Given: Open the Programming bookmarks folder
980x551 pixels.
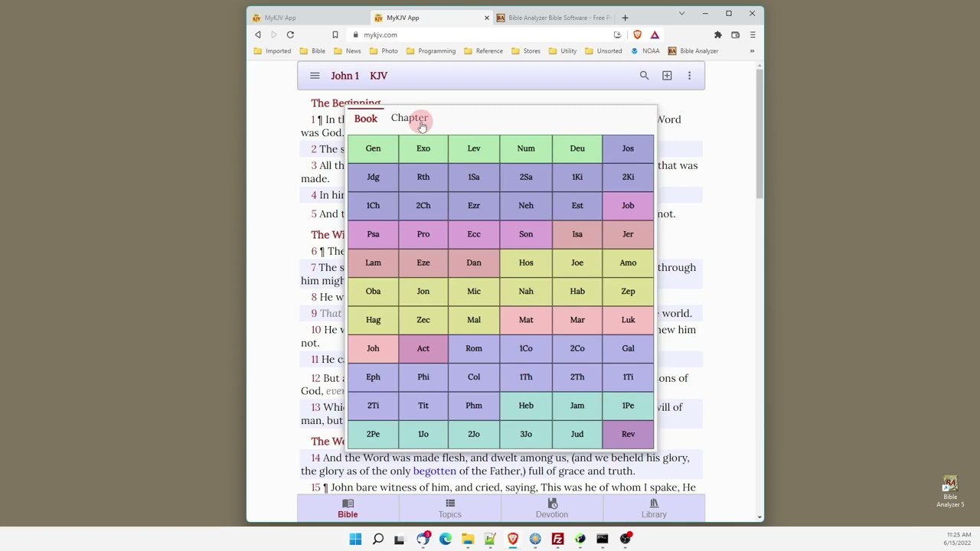Looking at the screenshot, I should pos(430,51).
